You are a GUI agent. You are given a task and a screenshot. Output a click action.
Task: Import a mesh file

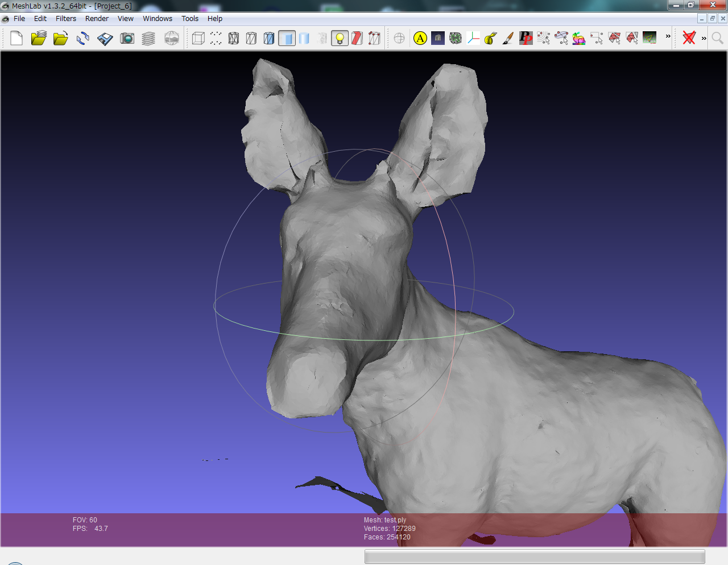pos(60,38)
